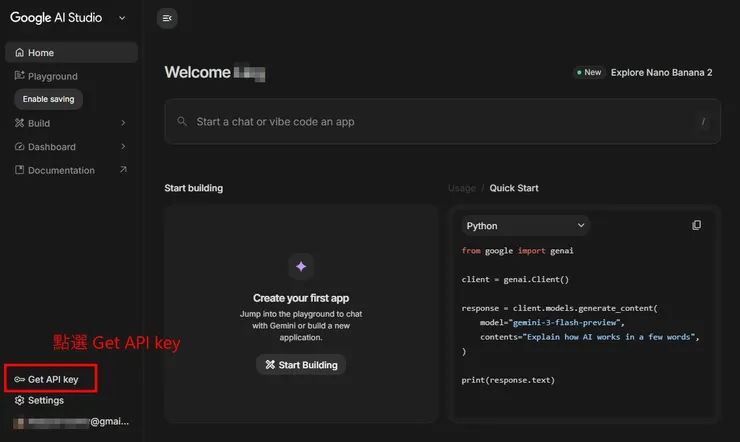Screen dimensions: 740x442
Task: Switch to the Usage tab
Action: click(x=461, y=188)
